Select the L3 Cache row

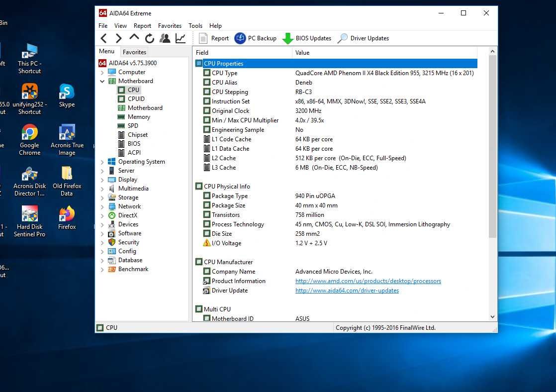click(x=336, y=168)
